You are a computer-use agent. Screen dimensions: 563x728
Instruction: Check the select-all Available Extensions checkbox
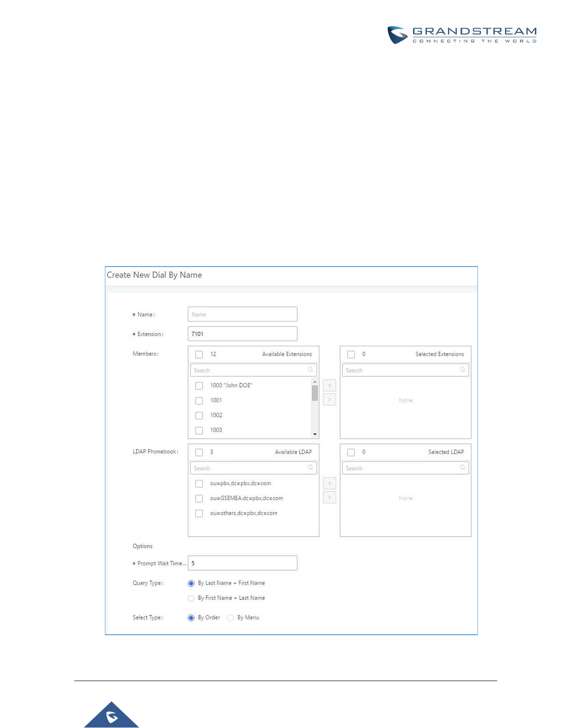(x=199, y=354)
